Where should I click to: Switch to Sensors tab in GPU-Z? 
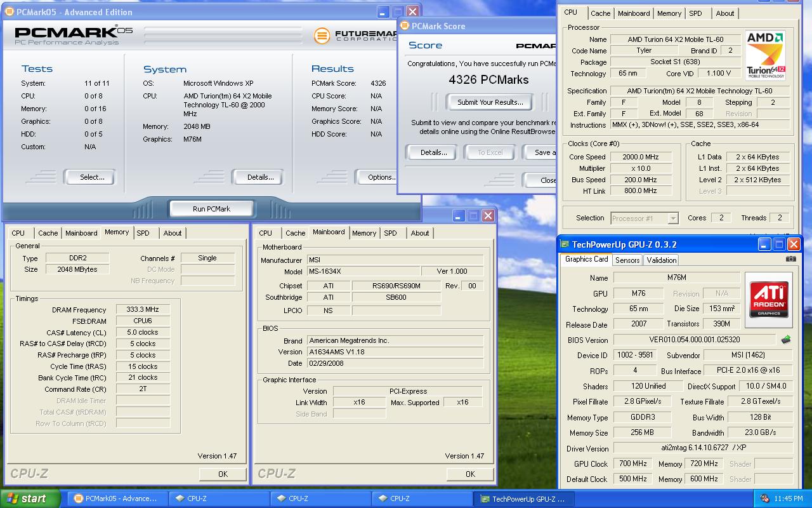tap(627, 260)
